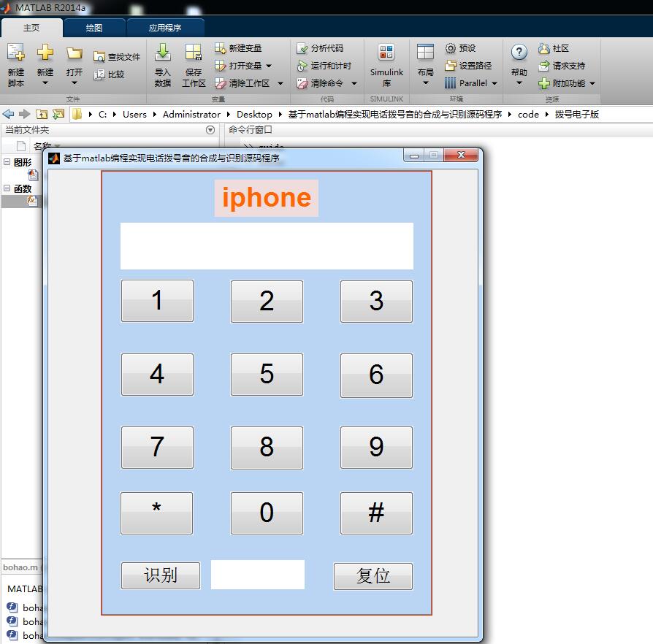Click keypad button 4 in dialer
Screen dimensions: 653x644
158,375
